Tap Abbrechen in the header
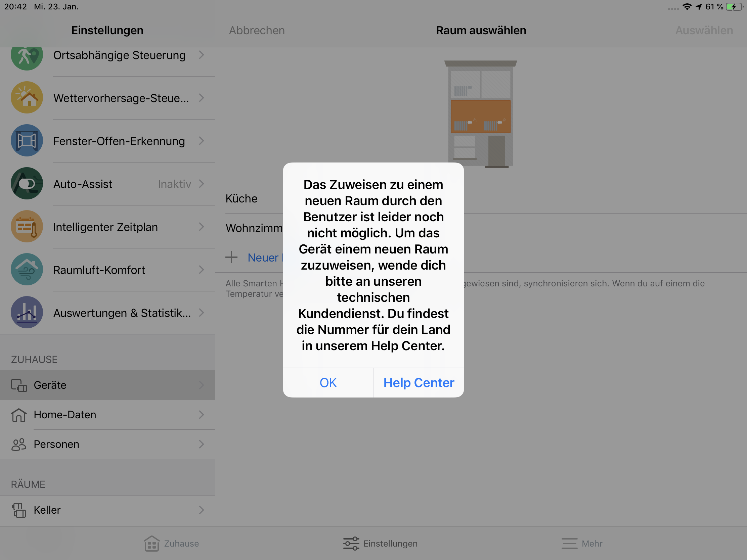Image resolution: width=747 pixels, height=560 pixels. [x=257, y=30]
